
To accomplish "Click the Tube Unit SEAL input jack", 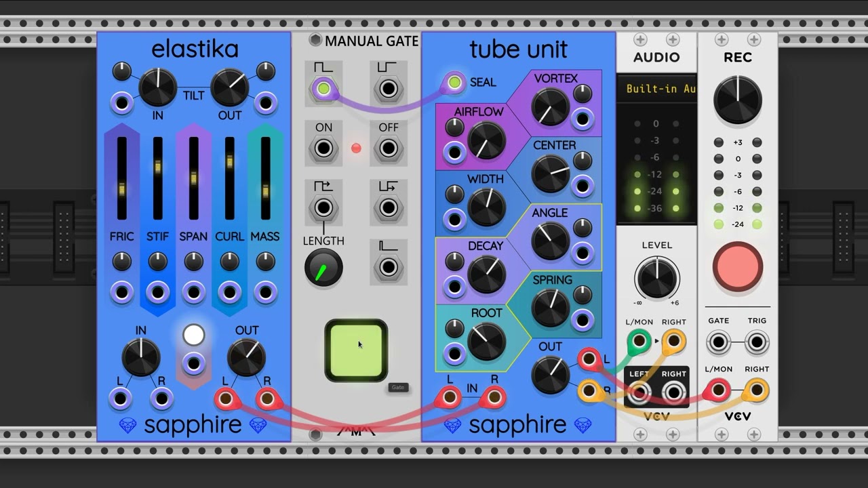I will pyautogui.click(x=455, y=83).
